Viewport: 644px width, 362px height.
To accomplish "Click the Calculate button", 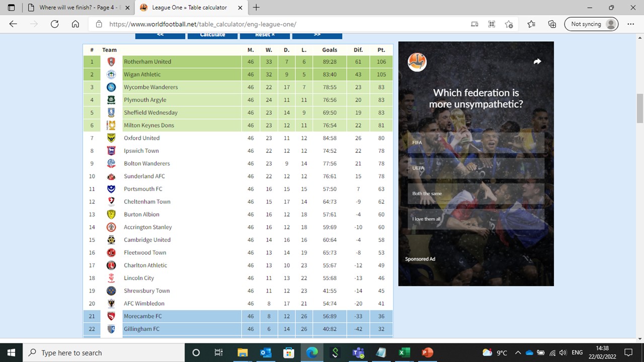I will coord(212,35).
